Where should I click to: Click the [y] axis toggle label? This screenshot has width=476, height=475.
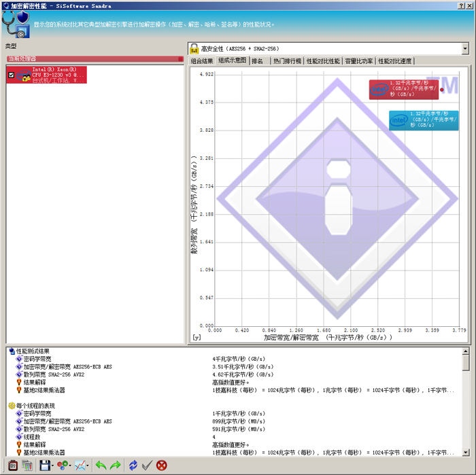coord(197,337)
